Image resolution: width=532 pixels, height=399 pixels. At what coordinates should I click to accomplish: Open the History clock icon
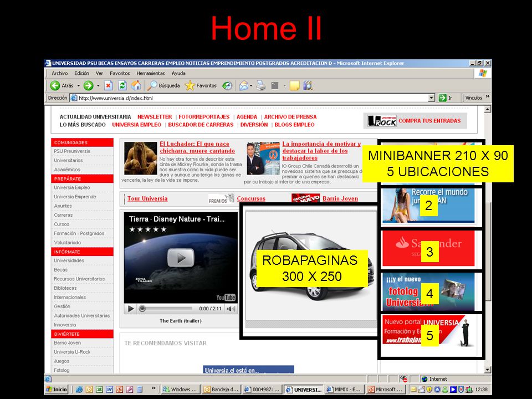coord(227,85)
